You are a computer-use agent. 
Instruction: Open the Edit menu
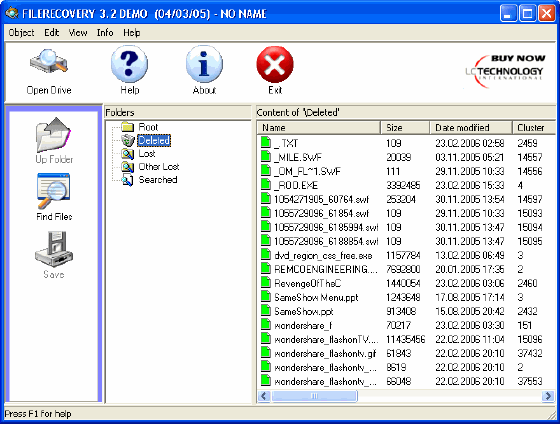(x=51, y=33)
